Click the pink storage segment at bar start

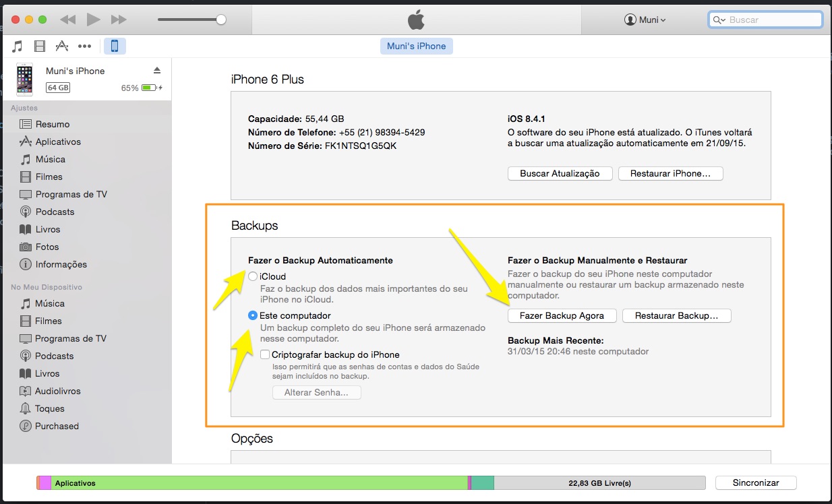[x=45, y=482]
